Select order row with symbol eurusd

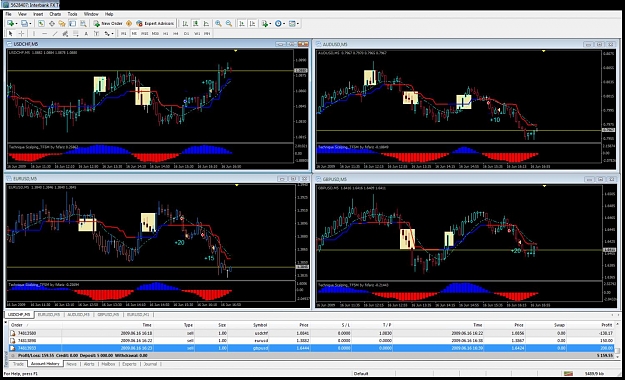point(312,341)
